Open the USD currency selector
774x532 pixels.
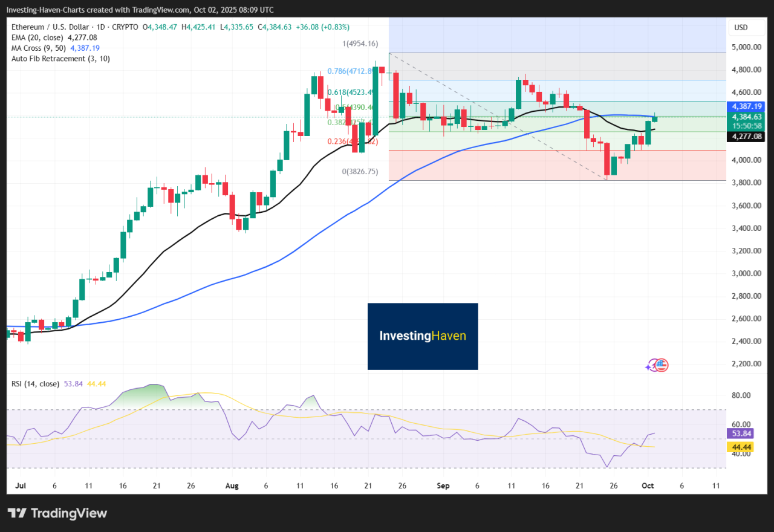(x=741, y=28)
